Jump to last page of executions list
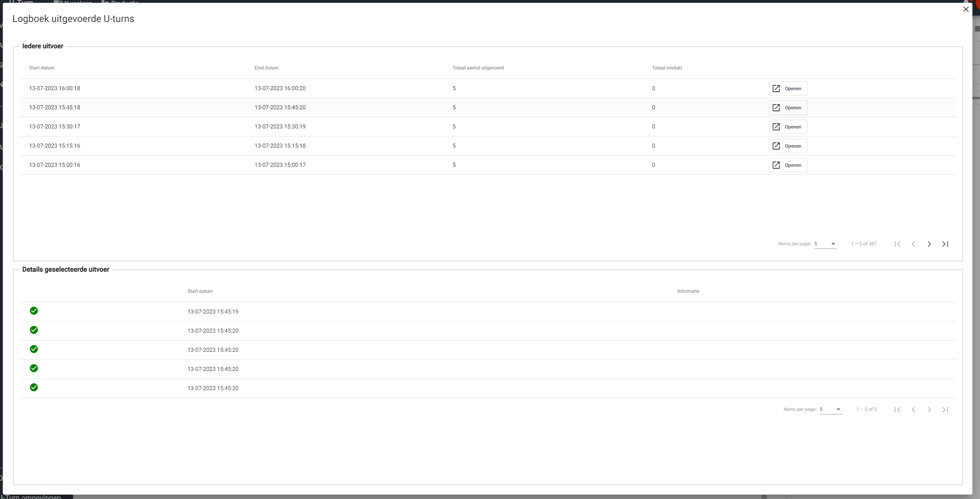 (x=945, y=244)
